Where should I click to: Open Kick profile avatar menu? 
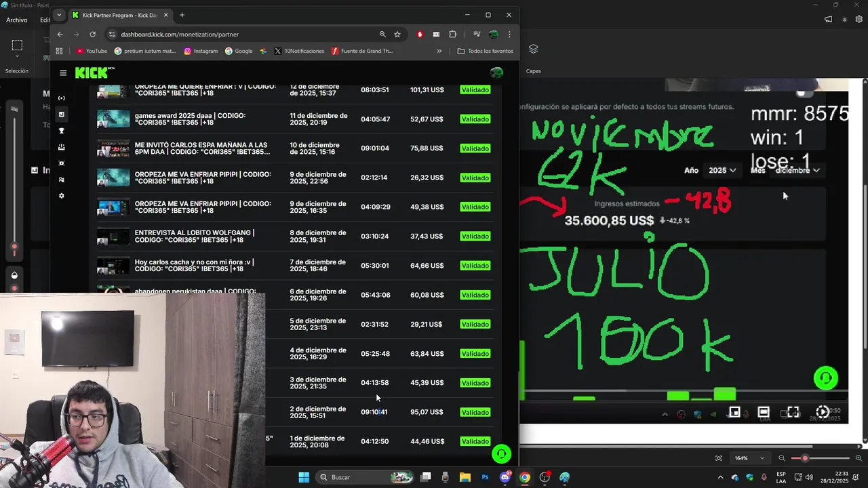click(x=496, y=73)
